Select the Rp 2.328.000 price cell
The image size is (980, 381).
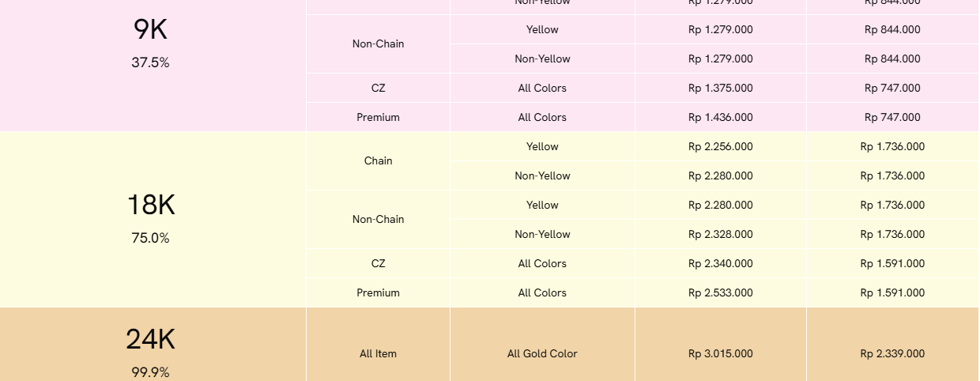point(721,234)
